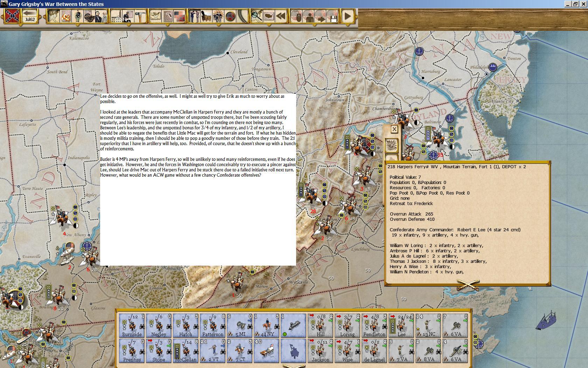588x368 pixels.
Task: Select the Jackson leader card
Action: [321, 350]
